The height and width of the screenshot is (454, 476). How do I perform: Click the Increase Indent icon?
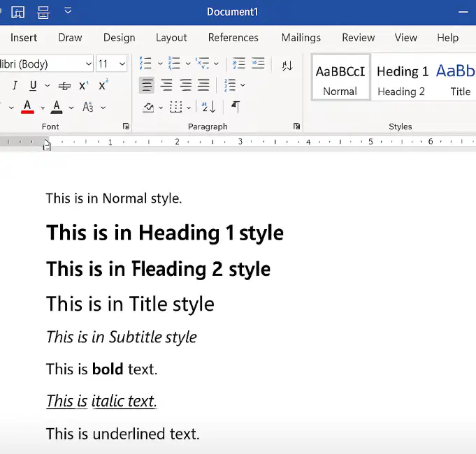coord(258,64)
